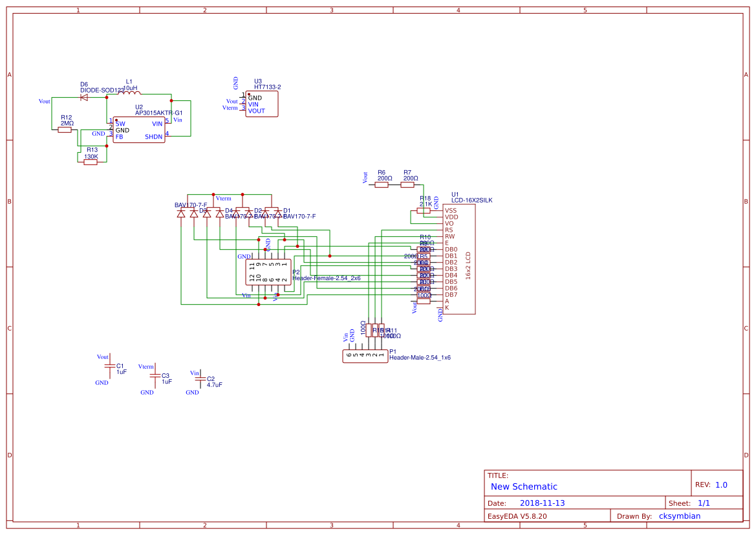The image size is (756, 535).
Task: Select the U1 LCD-16X2SILK display symbol
Action: point(459,256)
